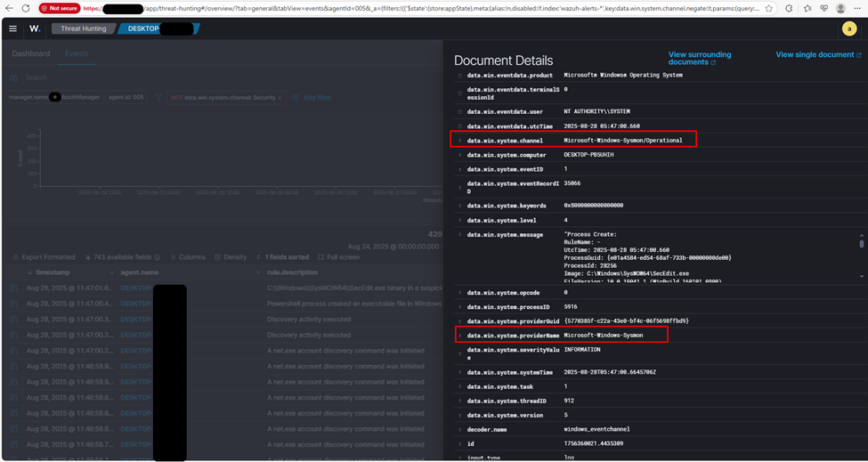Open the 1 fields sorted menu

(281, 257)
